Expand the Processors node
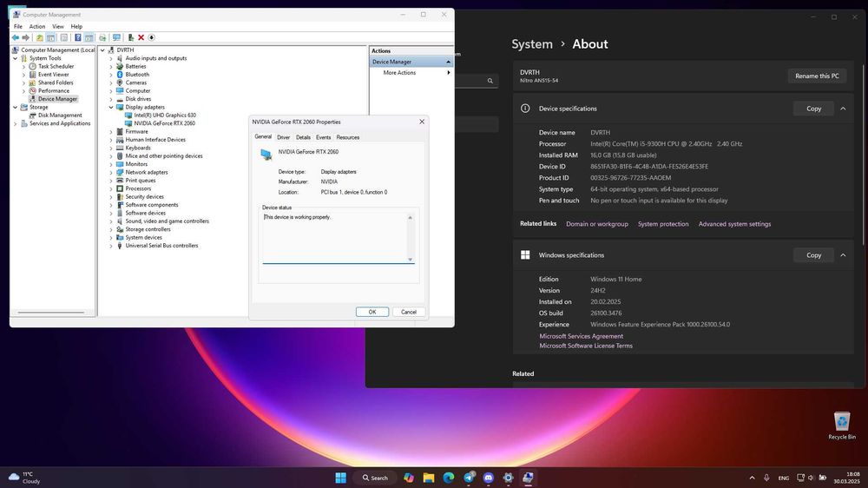The height and width of the screenshot is (488, 868). coord(111,189)
